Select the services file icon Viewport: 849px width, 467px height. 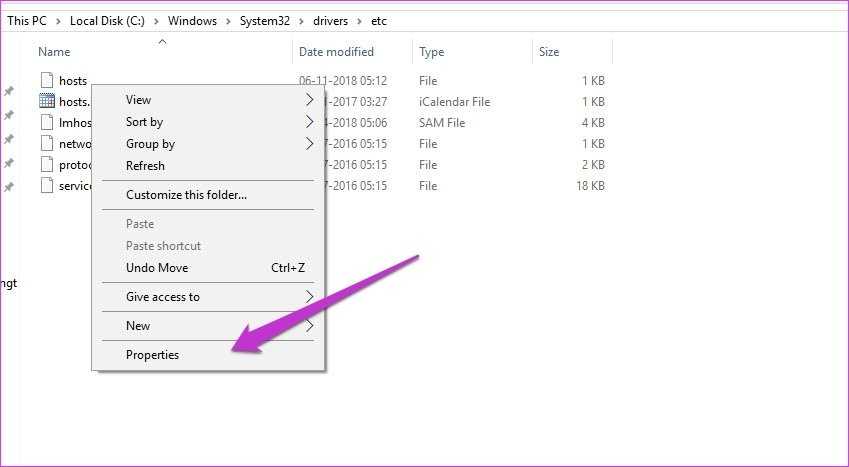47,185
